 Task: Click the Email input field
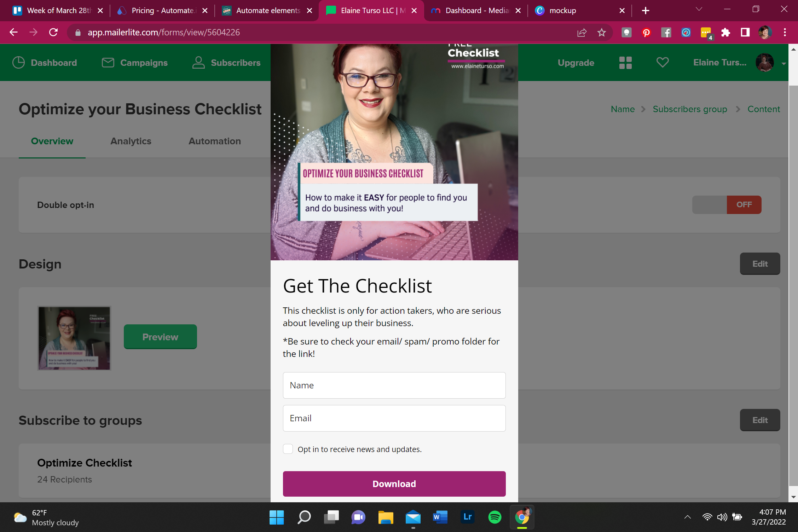pos(394,418)
